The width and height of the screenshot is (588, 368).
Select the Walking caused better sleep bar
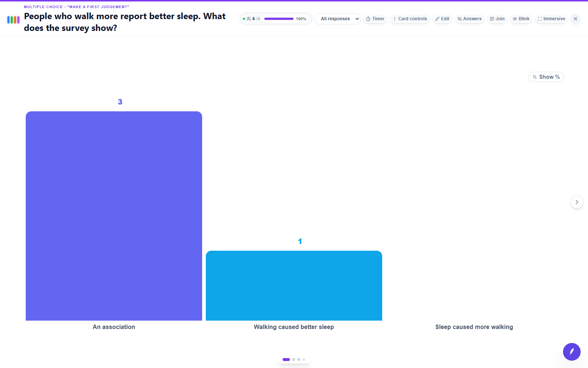(x=294, y=286)
